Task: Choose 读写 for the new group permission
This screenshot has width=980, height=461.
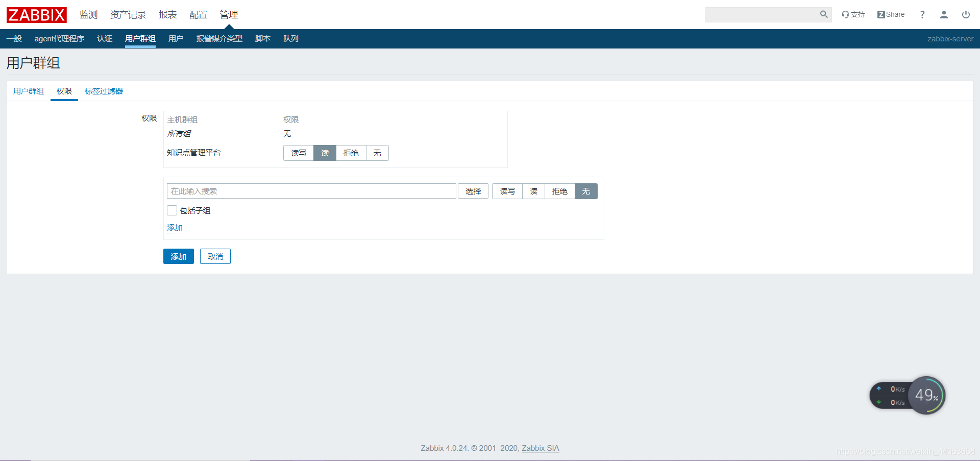Action: 507,191
